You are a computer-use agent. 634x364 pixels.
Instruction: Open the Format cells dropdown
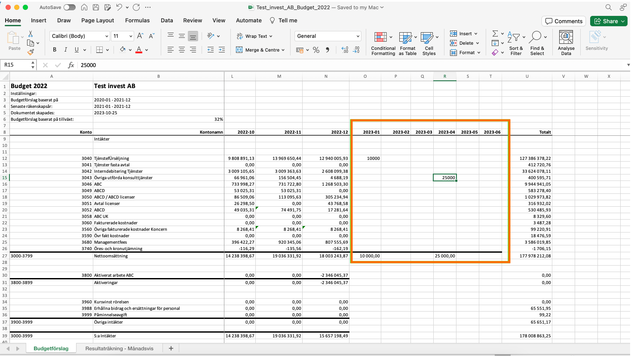coord(465,52)
